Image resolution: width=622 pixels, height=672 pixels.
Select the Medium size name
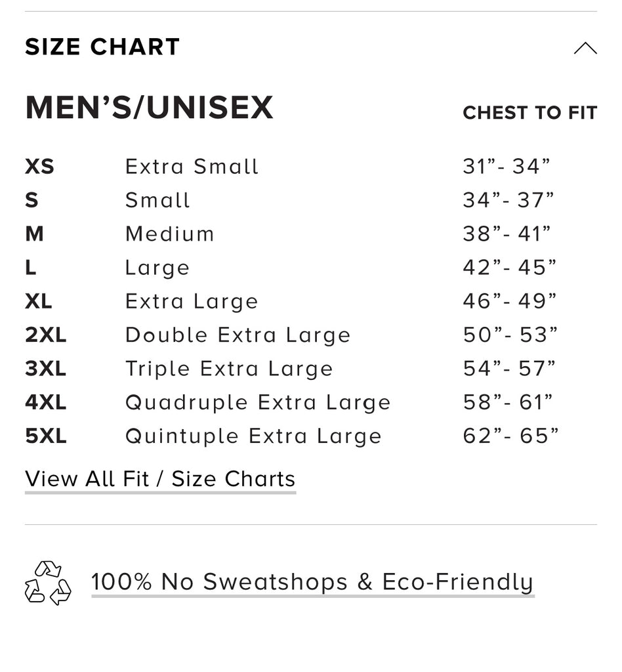coord(170,234)
